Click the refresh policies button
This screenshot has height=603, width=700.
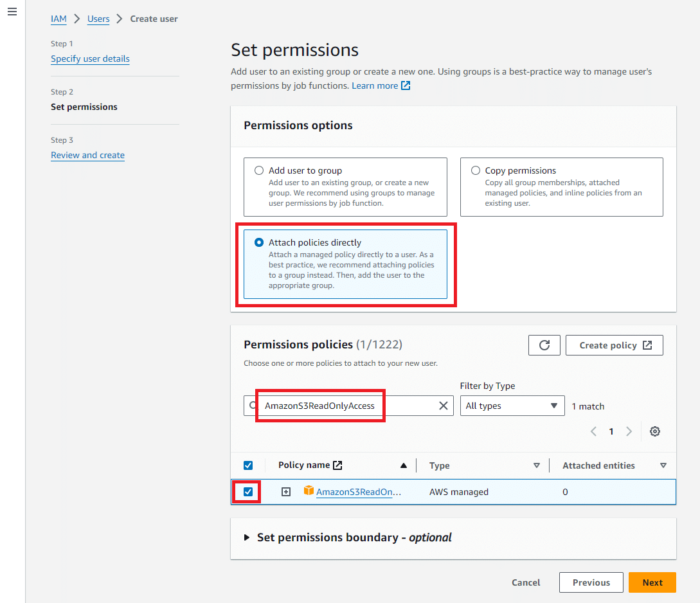tap(544, 345)
